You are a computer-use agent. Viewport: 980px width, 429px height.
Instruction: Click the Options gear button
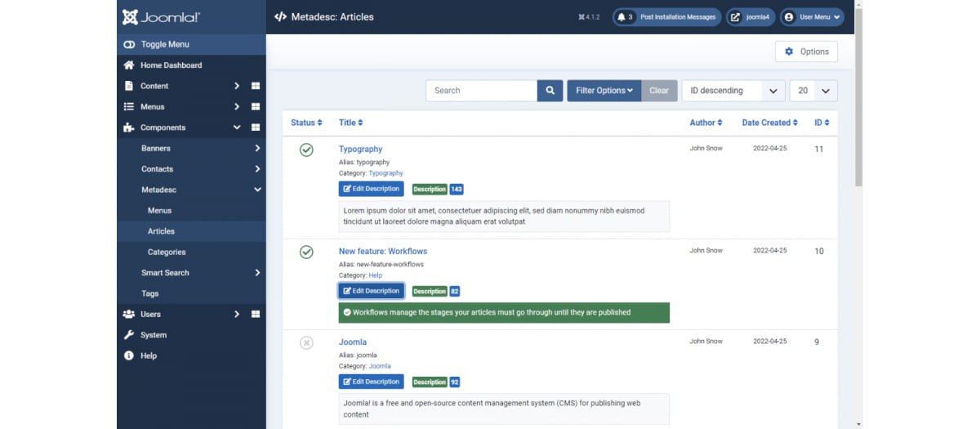pyautogui.click(x=806, y=51)
